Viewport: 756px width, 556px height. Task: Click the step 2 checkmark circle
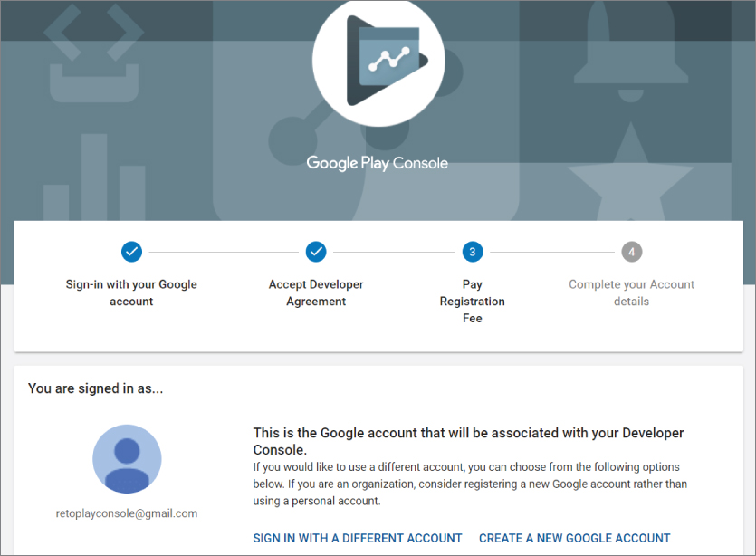coord(316,251)
